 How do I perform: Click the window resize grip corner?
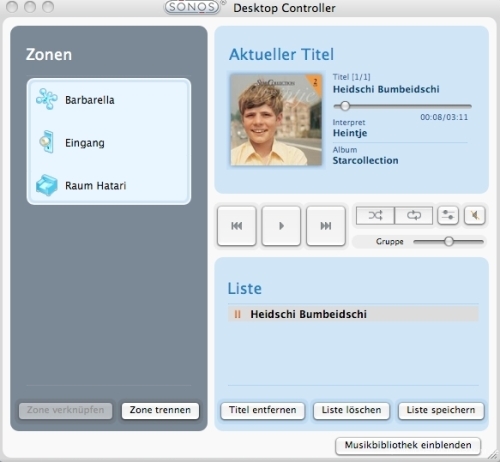tap(492, 455)
